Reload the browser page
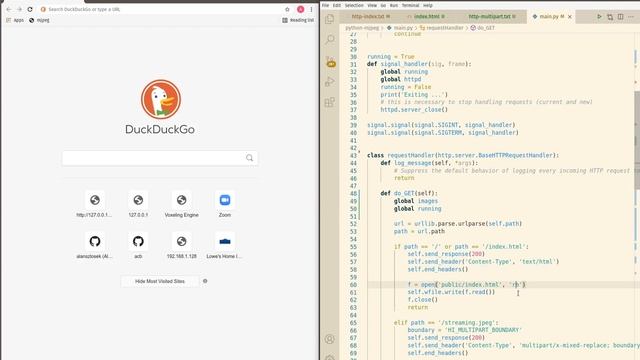The height and width of the screenshot is (360, 640). point(30,9)
